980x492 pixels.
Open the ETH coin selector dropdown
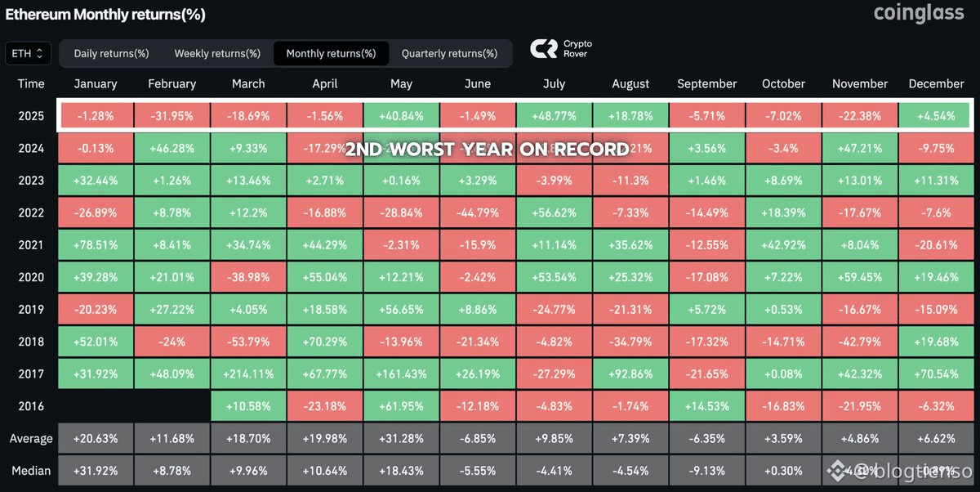click(29, 53)
